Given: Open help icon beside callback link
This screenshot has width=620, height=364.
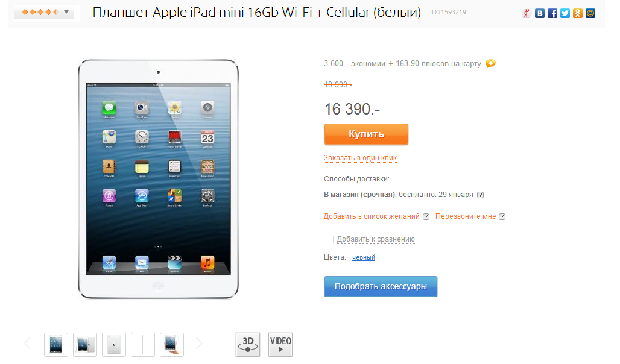Looking at the screenshot, I should pyautogui.click(x=502, y=216).
